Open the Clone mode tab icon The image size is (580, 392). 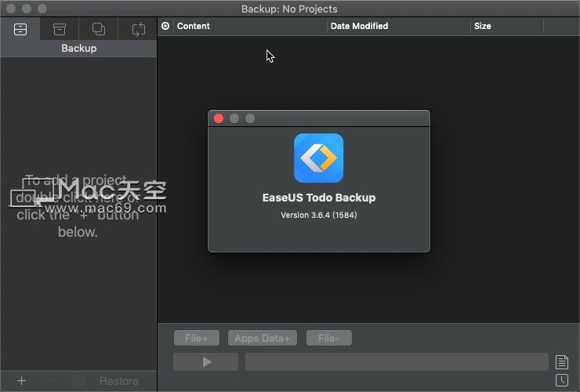[x=99, y=29]
